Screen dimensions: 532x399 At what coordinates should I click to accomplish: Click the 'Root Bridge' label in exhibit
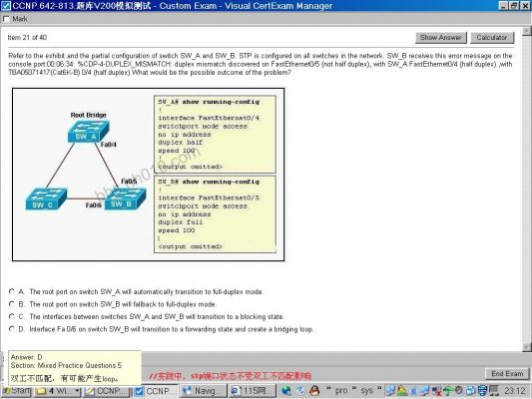point(88,115)
